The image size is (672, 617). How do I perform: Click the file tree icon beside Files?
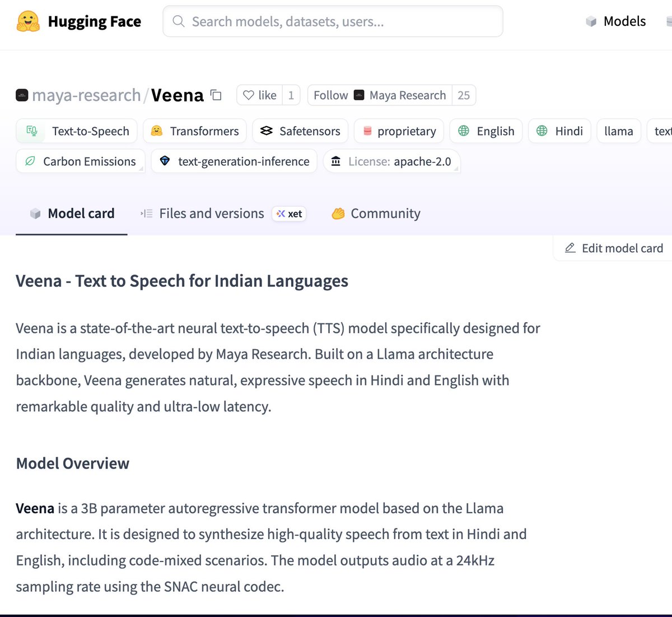tap(146, 214)
